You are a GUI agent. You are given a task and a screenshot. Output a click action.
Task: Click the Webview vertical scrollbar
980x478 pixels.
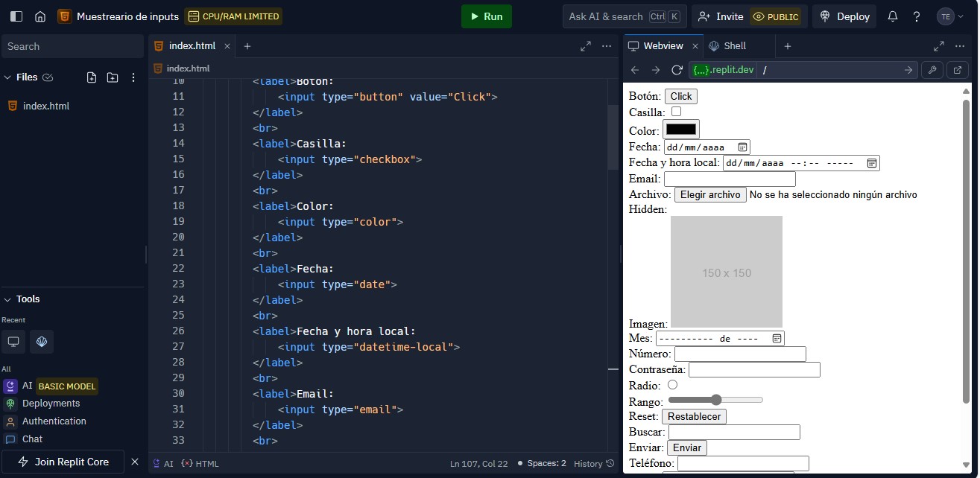966,251
